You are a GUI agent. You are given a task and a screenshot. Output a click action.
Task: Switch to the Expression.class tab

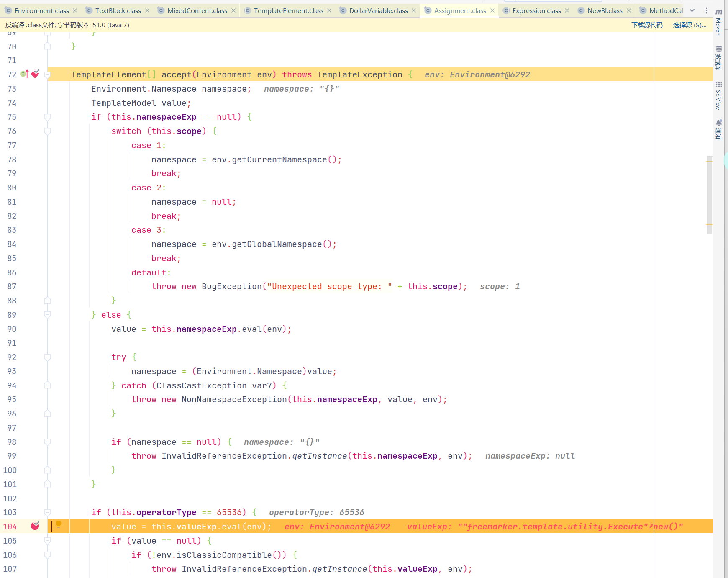[x=536, y=10]
